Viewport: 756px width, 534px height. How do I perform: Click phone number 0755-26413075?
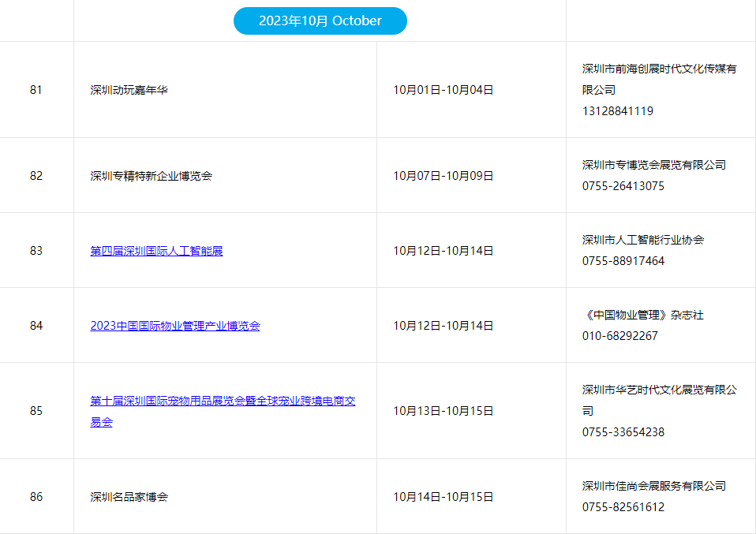623,186
